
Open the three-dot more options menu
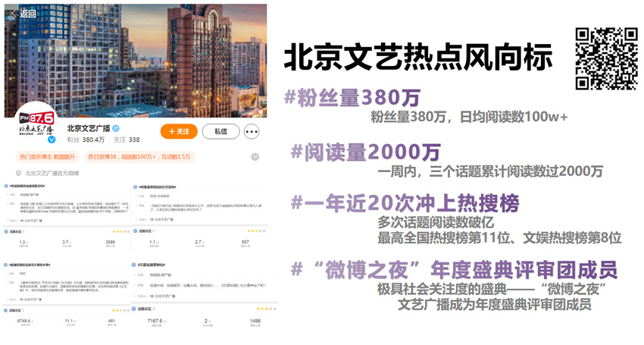coord(252,132)
